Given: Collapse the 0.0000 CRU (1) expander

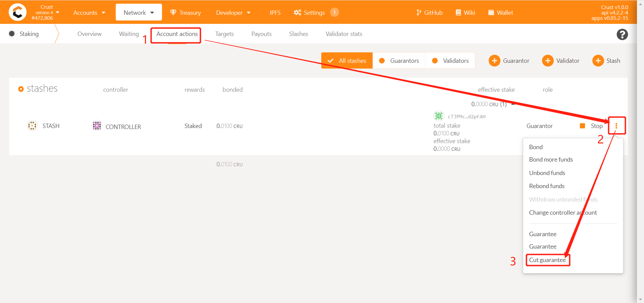Looking at the screenshot, I should (x=513, y=104).
